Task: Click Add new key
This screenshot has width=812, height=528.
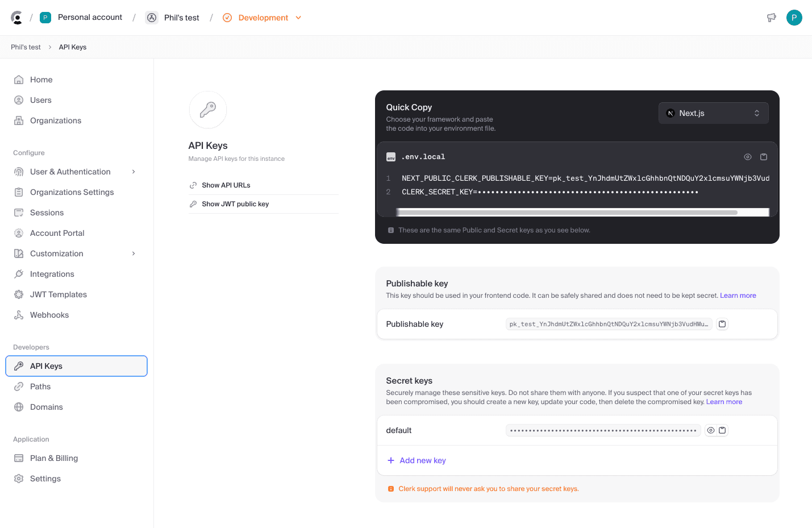Action: click(422, 460)
